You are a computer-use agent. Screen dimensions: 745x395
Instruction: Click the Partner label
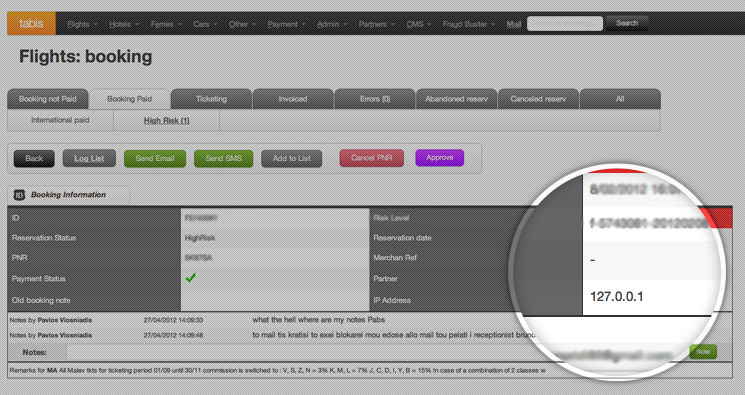(385, 279)
